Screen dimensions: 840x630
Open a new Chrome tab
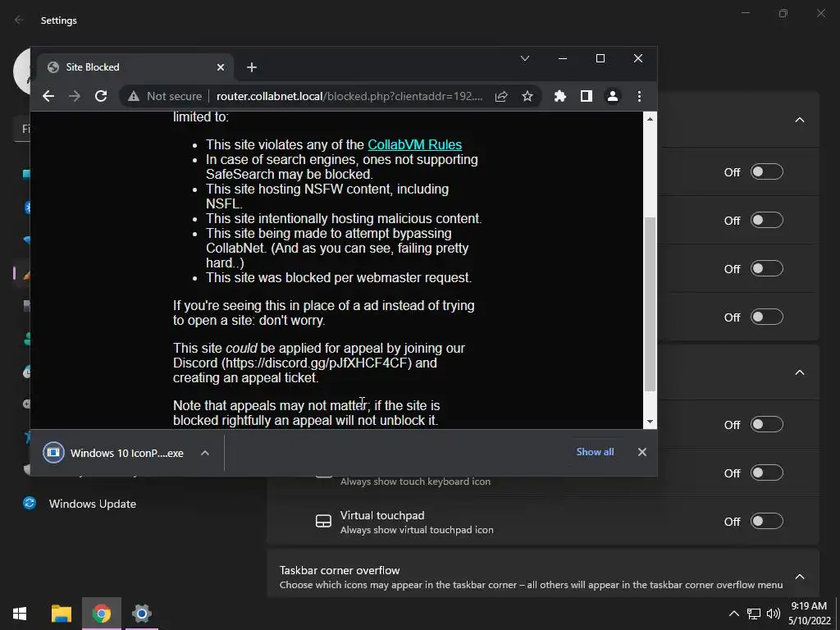point(252,67)
